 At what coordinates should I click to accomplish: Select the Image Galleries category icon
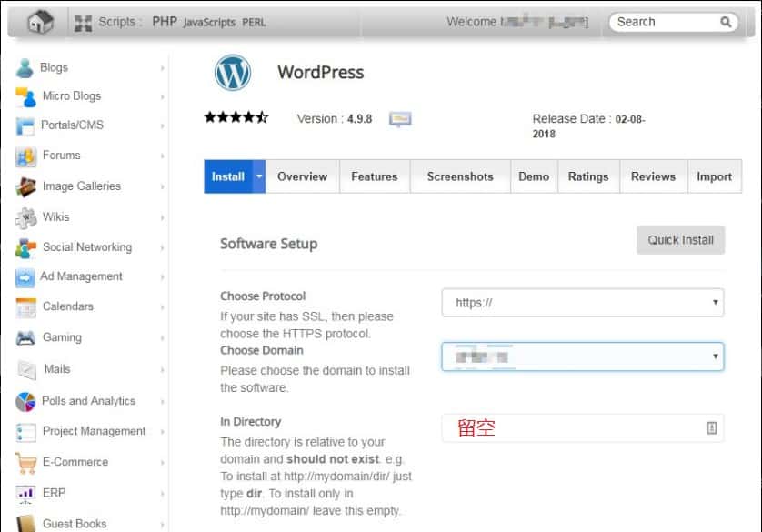point(25,186)
